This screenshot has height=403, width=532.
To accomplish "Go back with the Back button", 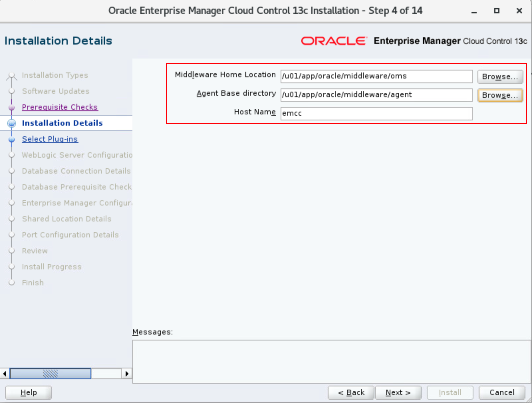I will click(x=351, y=393).
